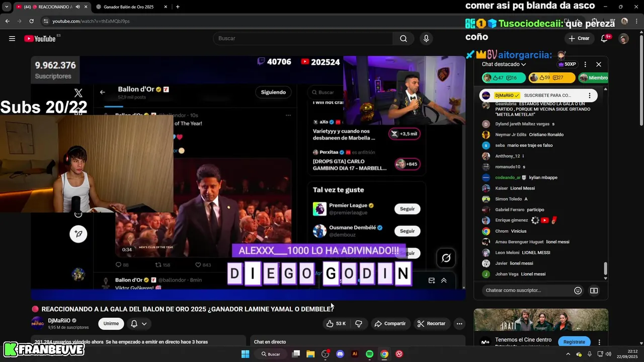Viewport: 644px width, 362px height.
Task: Open the ad options three-dot menu
Action: pyautogui.click(x=599, y=342)
